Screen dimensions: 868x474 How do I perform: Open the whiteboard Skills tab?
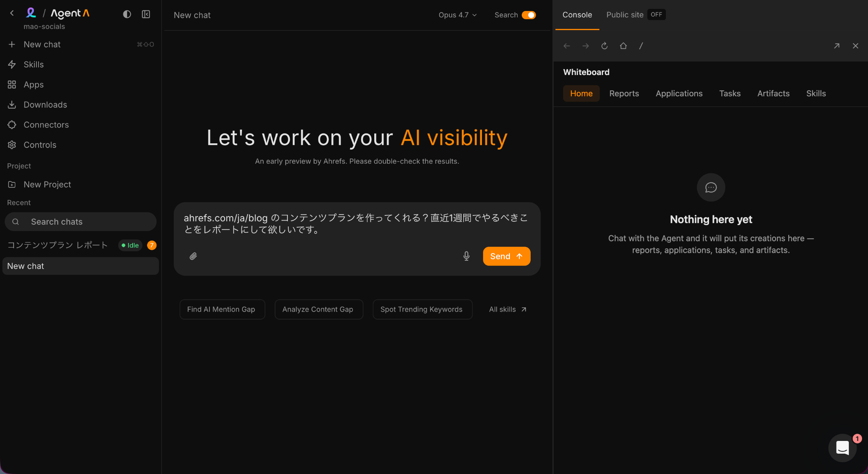click(x=816, y=93)
